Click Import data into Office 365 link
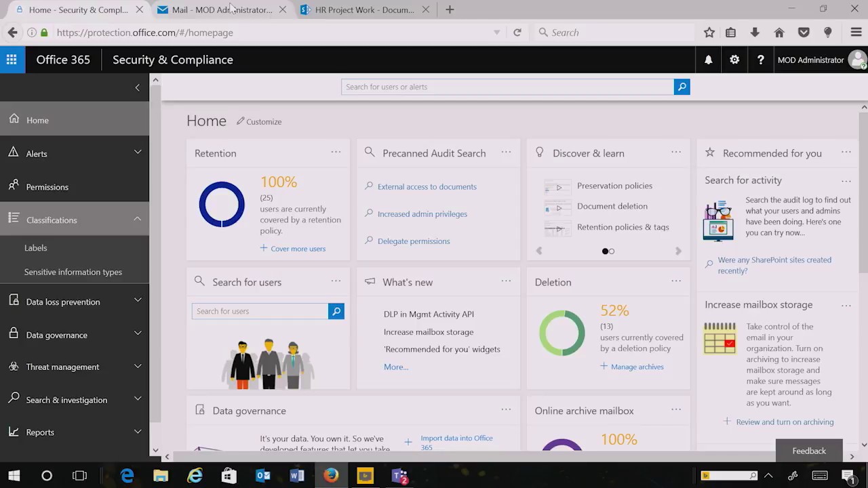Screen dimensions: 868x488 pyautogui.click(x=457, y=443)
